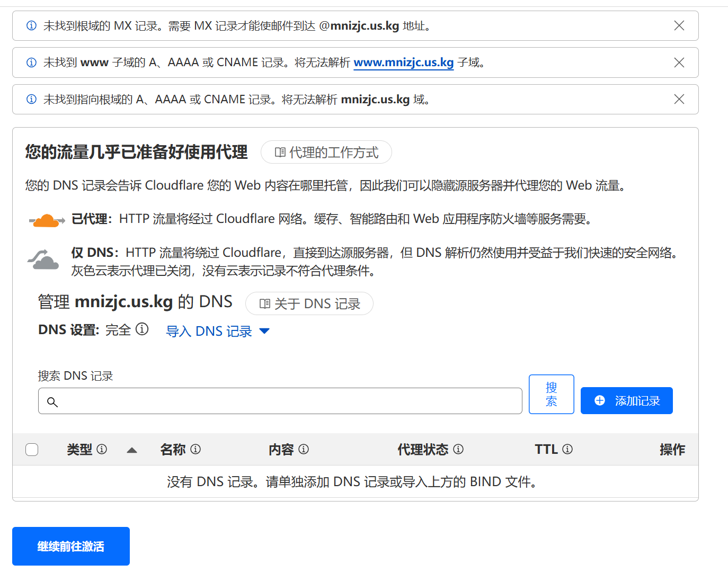
Task: Click the 搜索 DNS 记录 search field
Action: pyautogui.click(x=280, y=401)
